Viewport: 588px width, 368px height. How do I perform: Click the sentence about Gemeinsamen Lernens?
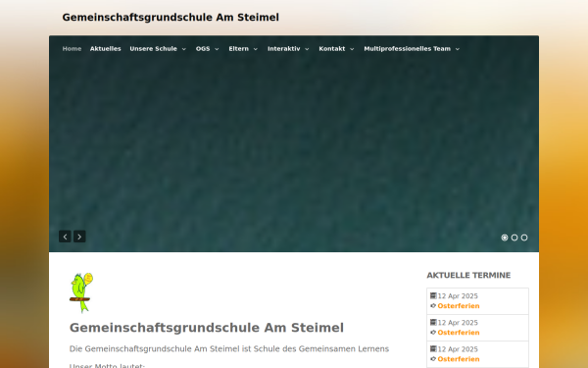(229, 348)
